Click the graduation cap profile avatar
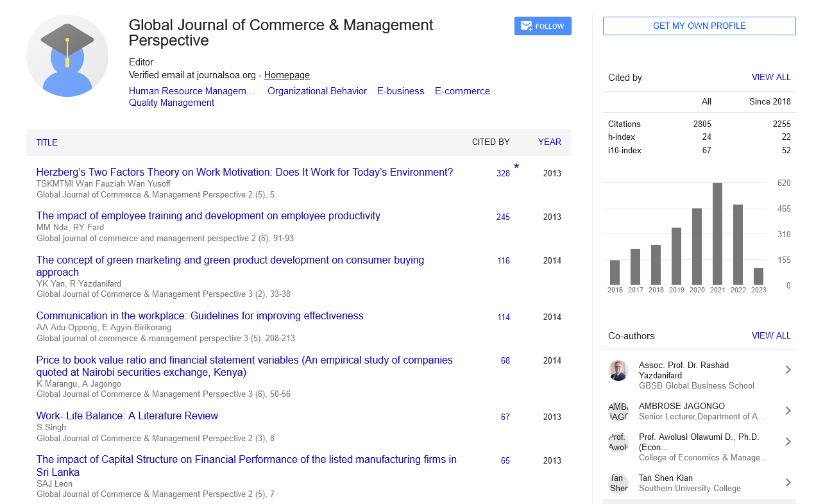Screen dimensions: 832x504 (67, 56)
